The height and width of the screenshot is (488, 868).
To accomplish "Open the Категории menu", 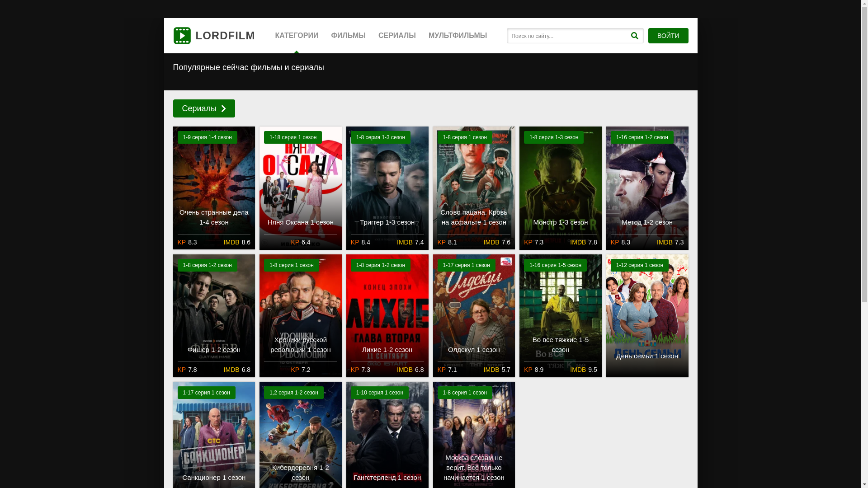I will [297, 36].
